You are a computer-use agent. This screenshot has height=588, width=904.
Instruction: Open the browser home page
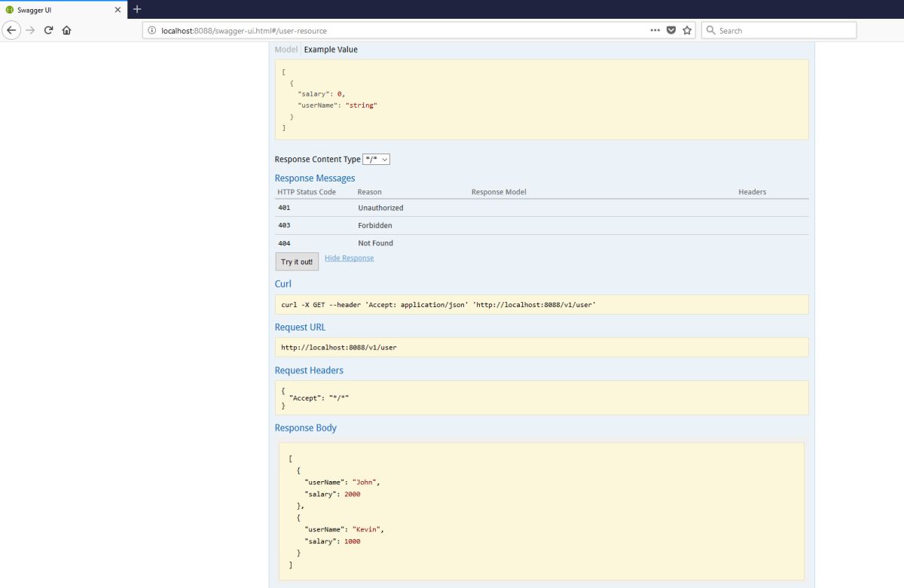point(66,30)
